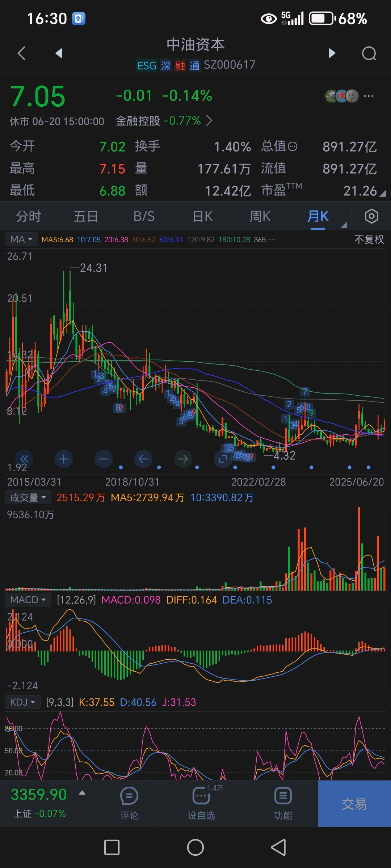Expand the 上证 index bar arrow
The height and width of the screenshot is (868, 391).
(82, 793)
